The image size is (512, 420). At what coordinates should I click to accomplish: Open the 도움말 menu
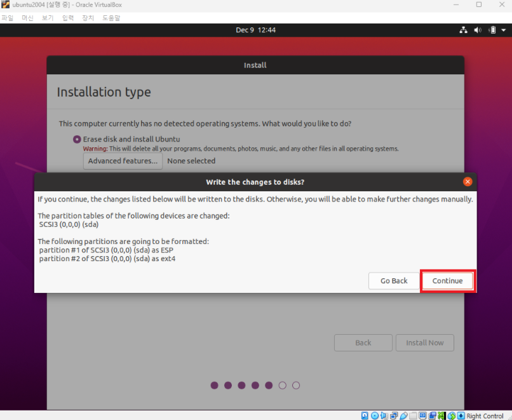(111, 18)
